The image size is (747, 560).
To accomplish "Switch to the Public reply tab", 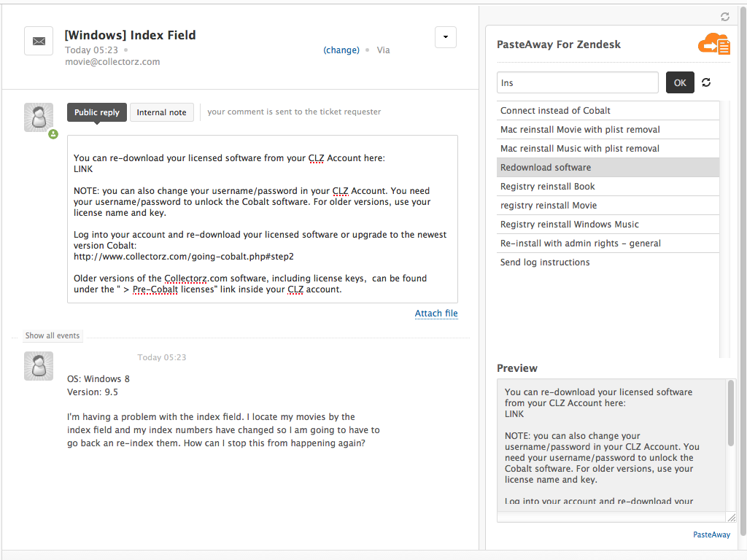I will pos(97,112).
